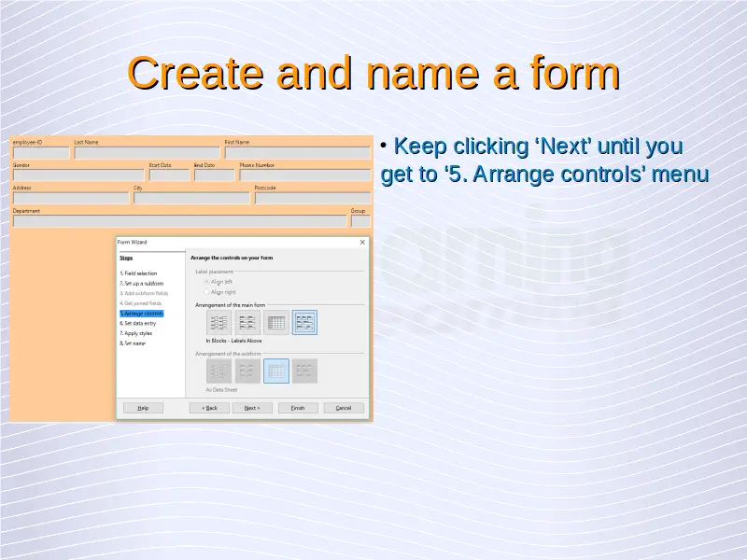This screenshot has width=747, height=560.
Task: Click the 'Label placement' section label
Action: (215, 272)
